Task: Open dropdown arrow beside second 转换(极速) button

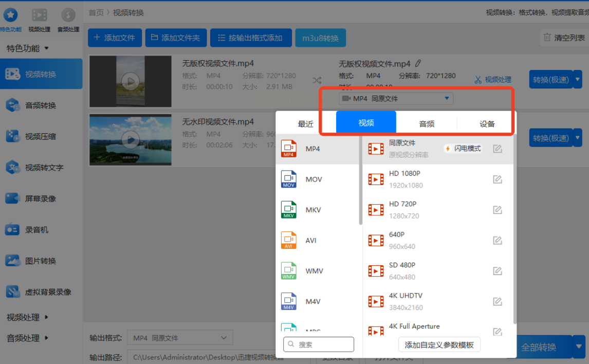Action: point(578,138)
